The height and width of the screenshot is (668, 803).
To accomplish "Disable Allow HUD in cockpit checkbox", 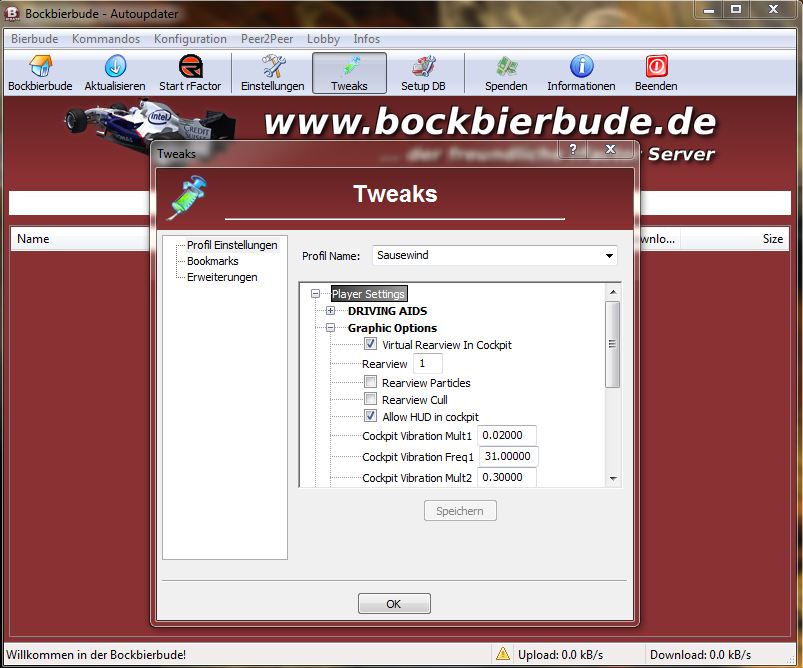I will coord(371,417).
